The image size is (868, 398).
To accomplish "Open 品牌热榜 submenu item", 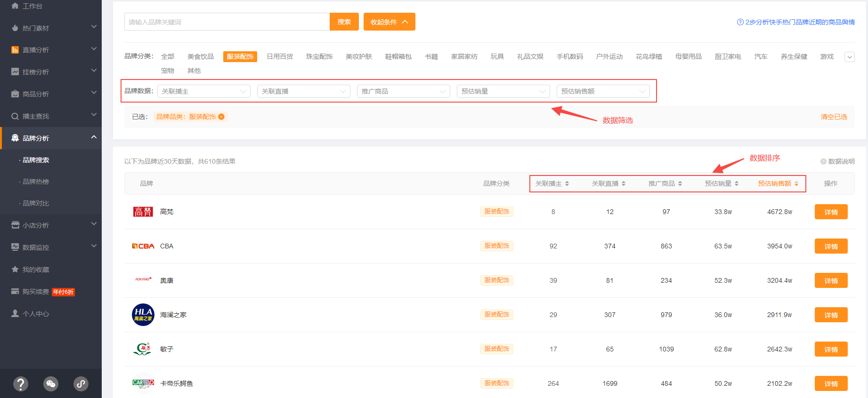I will pyautogui.click(x=36, y=182).
